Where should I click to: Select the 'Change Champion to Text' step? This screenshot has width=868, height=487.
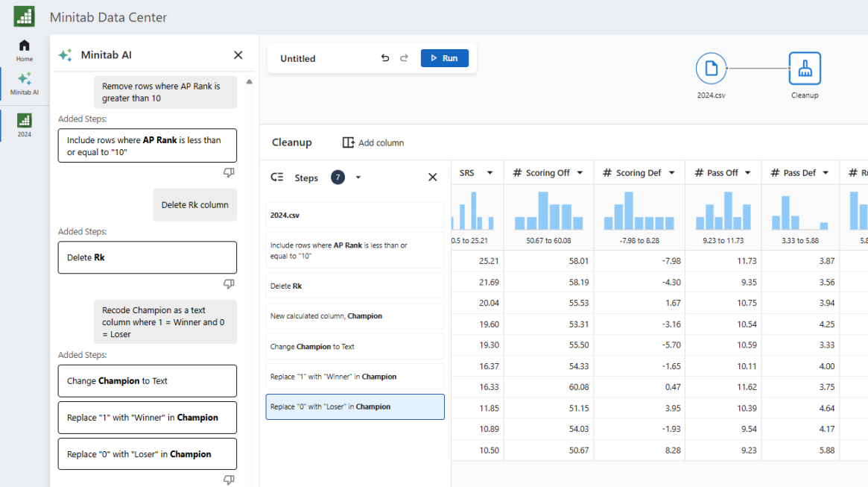355,347
